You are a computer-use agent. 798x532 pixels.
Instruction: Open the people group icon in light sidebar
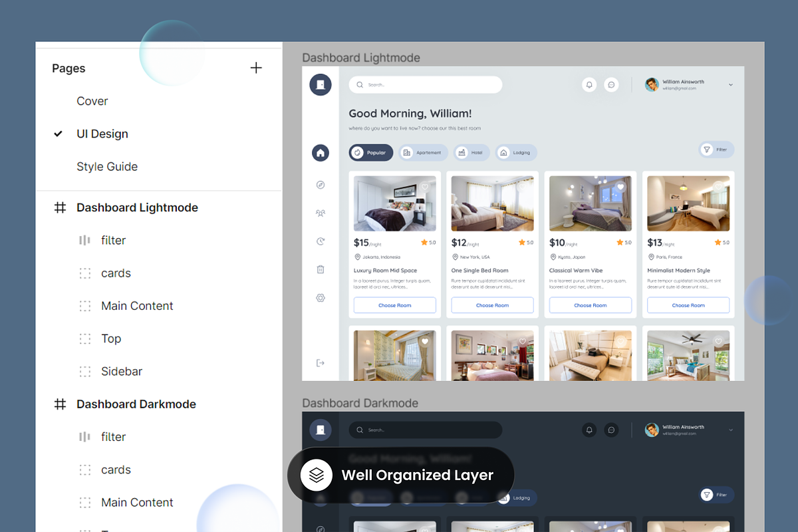pyautogui.click(x=321, y=213)
